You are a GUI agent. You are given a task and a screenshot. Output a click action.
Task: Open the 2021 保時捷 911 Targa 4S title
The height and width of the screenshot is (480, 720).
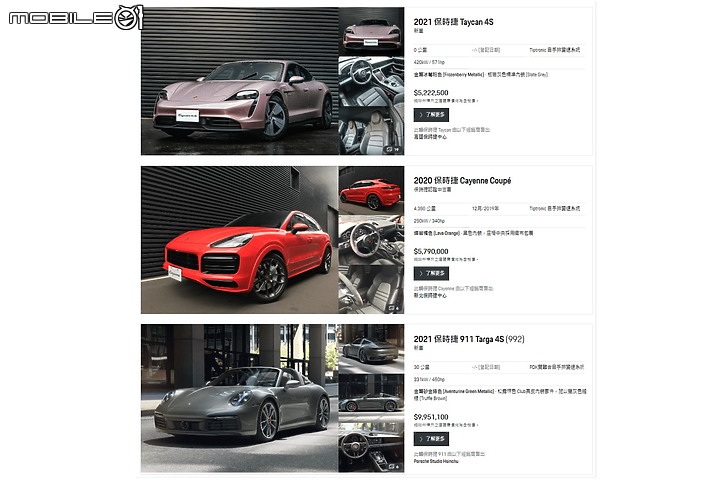pyautogui.click(x=469, y=339)
